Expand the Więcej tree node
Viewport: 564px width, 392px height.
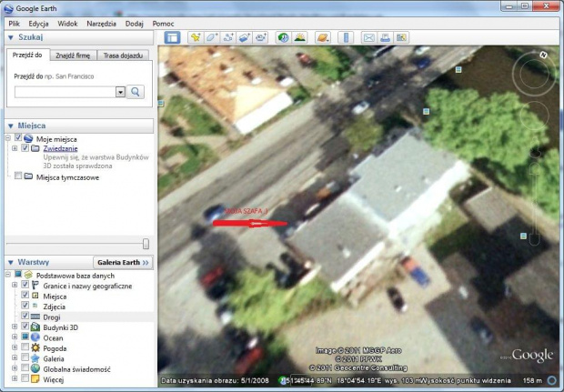click(15, 378)
